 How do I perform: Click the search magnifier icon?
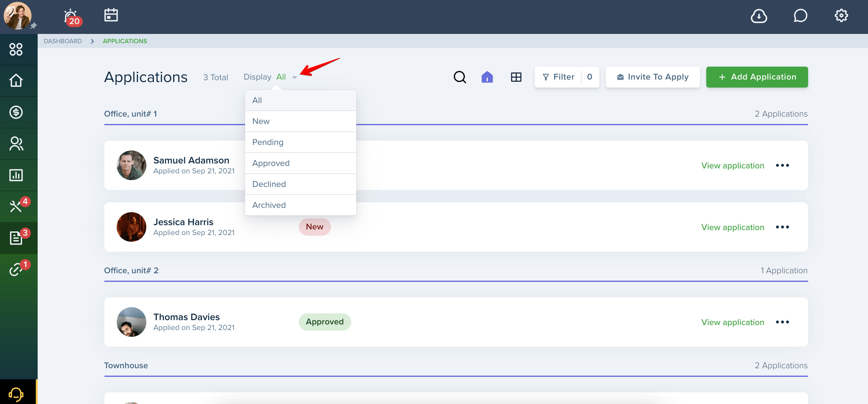click(x=460, y=77)
